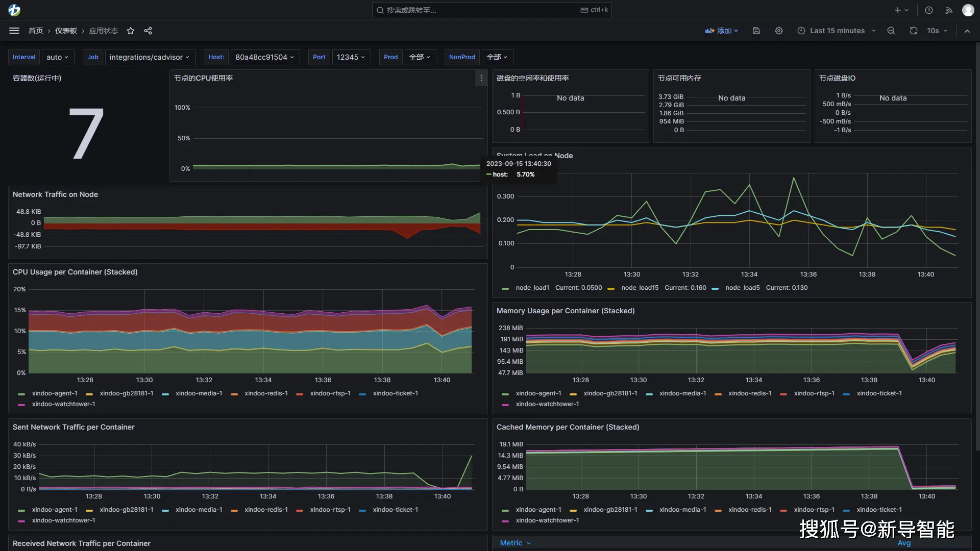
Task: Star this dashboard as favorite
Action: click(x=131, y=31)
